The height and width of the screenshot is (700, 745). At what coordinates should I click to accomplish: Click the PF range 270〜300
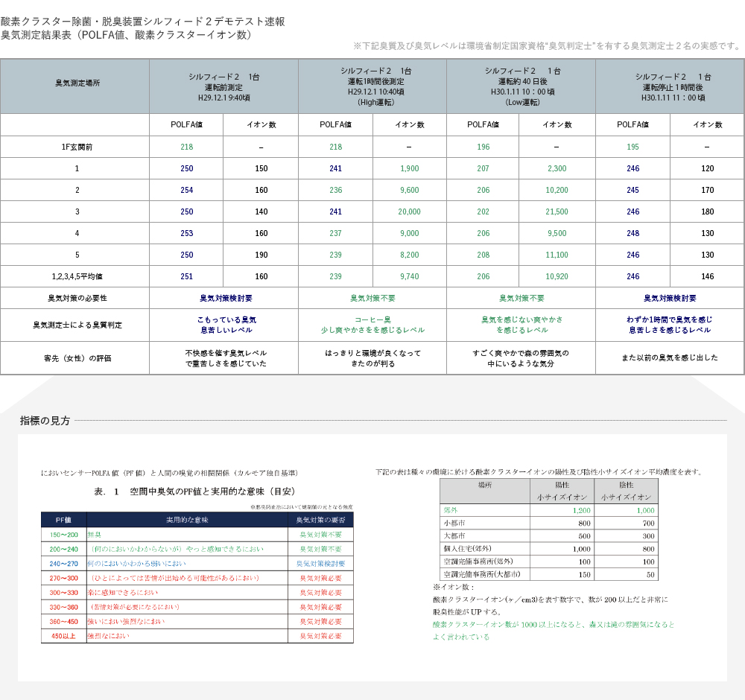pos(63,579)
